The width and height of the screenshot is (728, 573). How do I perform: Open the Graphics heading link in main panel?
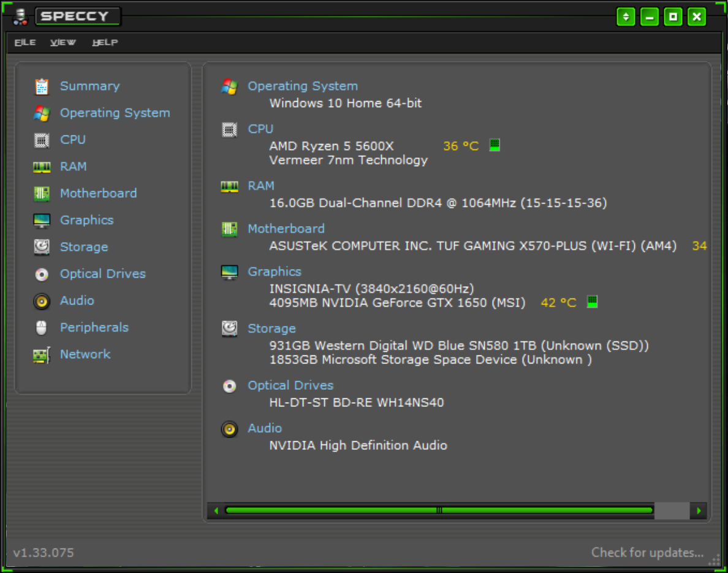275,272
